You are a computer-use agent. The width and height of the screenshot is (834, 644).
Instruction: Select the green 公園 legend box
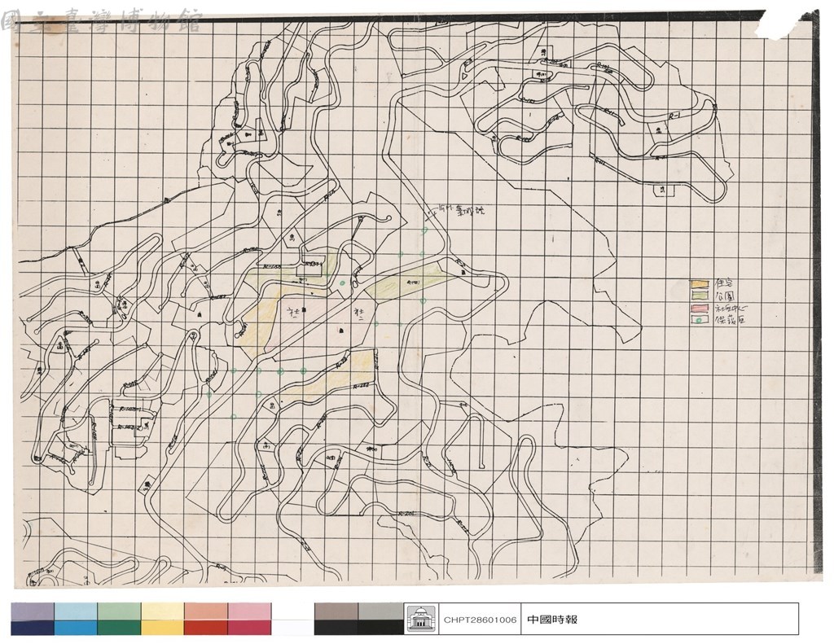pyautogui.click(x=700, y=296)
